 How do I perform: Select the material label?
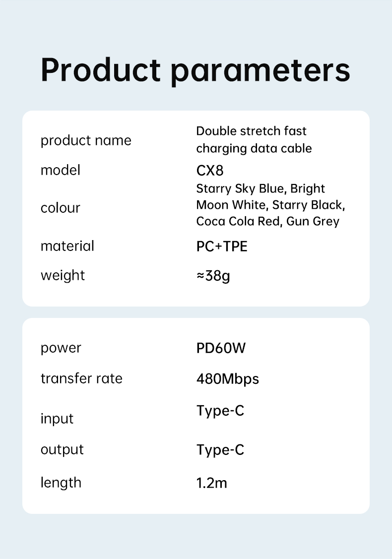(67, 246)
